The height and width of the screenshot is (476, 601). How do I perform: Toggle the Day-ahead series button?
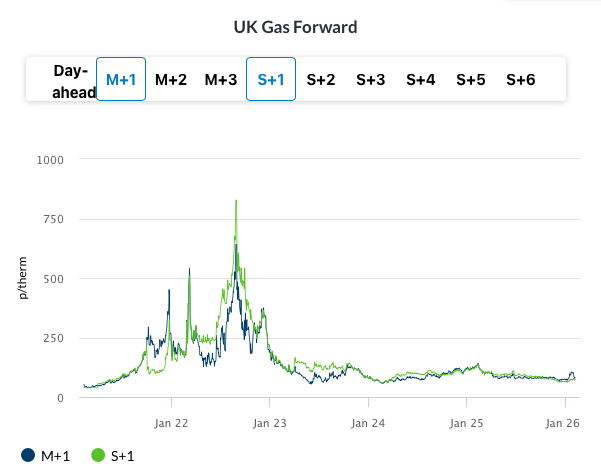pyautogui.click(x=70, y=81)
